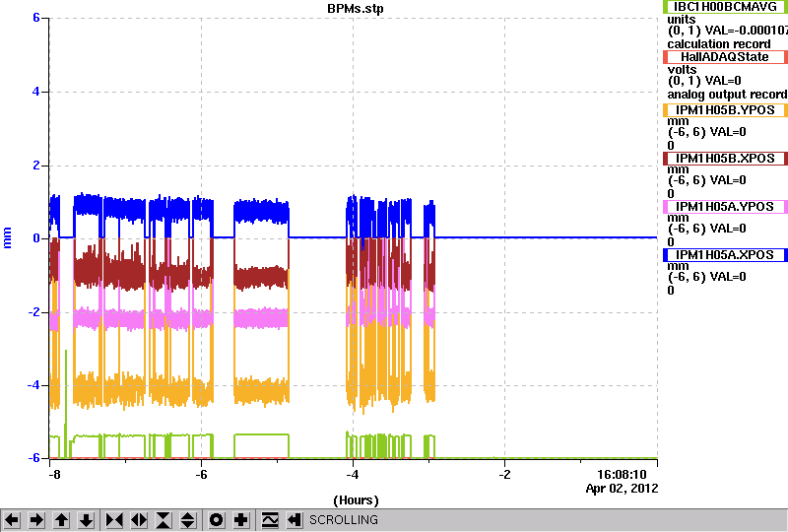The width and height of the screenshot is (788, 532).
Task: Zoom in horizontally with inward-pointing triangles icon
Action: 114,520
